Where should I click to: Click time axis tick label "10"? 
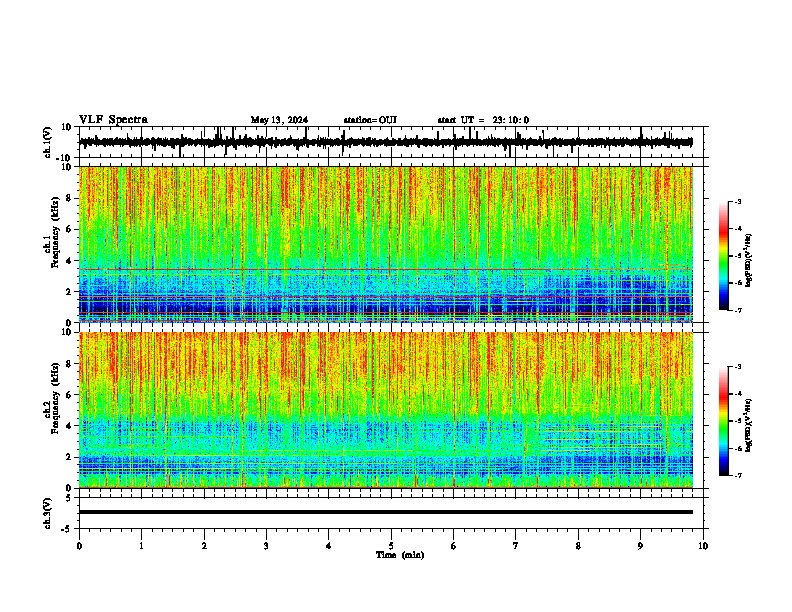[703, 546]
